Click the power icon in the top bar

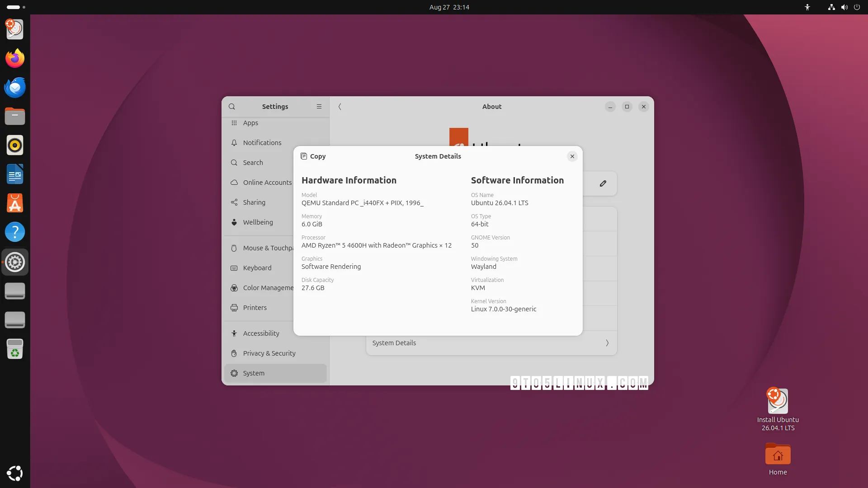coord(857,7)
